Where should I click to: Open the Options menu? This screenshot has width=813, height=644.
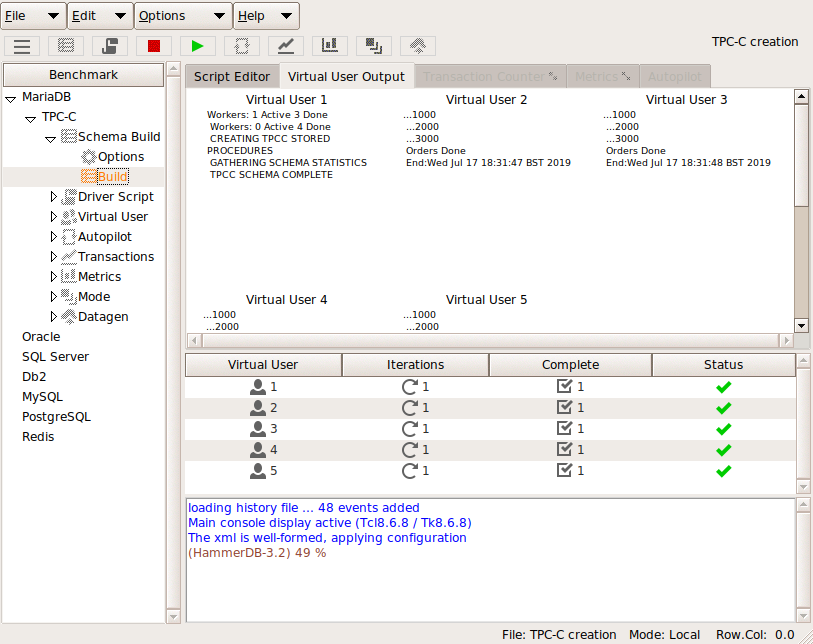coord(183,16)
